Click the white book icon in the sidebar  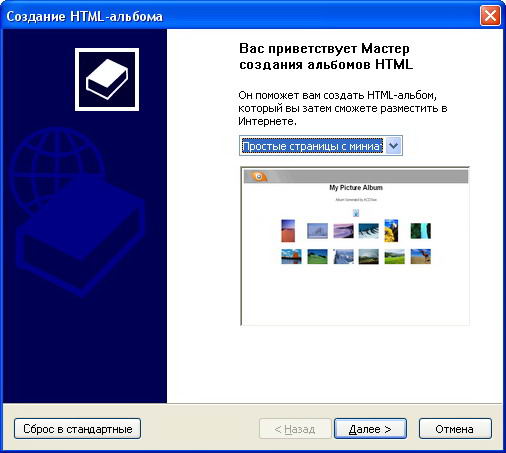click(107, 79)
